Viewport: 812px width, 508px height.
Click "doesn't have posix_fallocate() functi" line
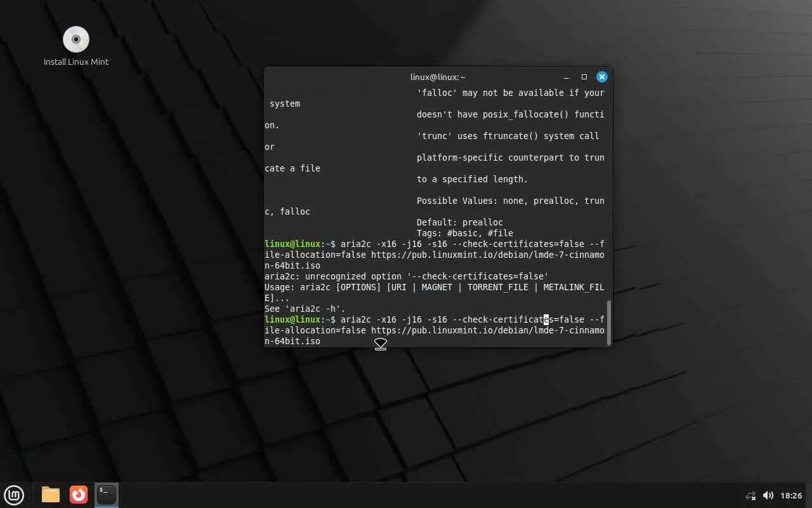point(511,114)
